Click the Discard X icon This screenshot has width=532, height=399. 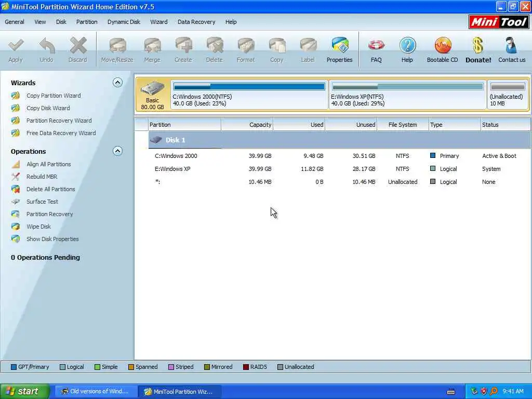[78, 45]
